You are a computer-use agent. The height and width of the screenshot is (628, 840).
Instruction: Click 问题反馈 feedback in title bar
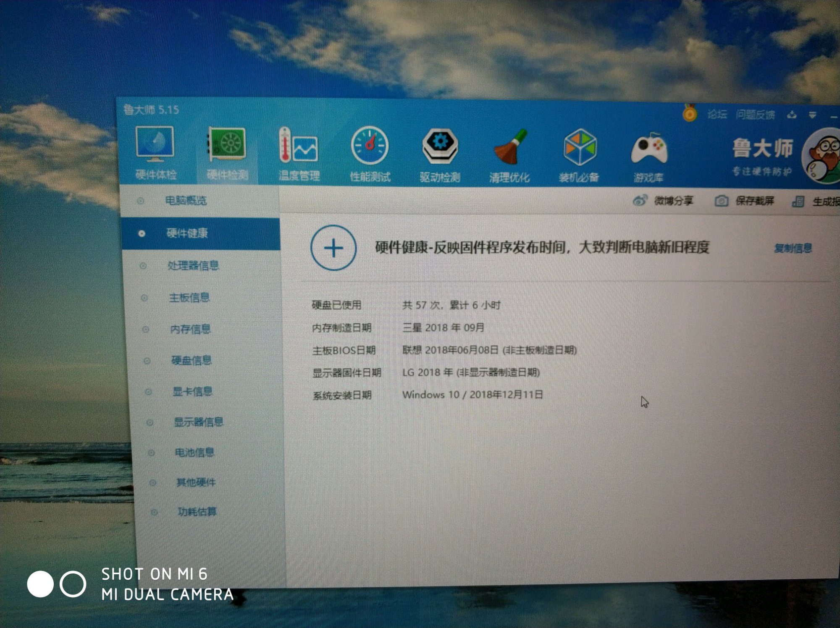point(755,115)
